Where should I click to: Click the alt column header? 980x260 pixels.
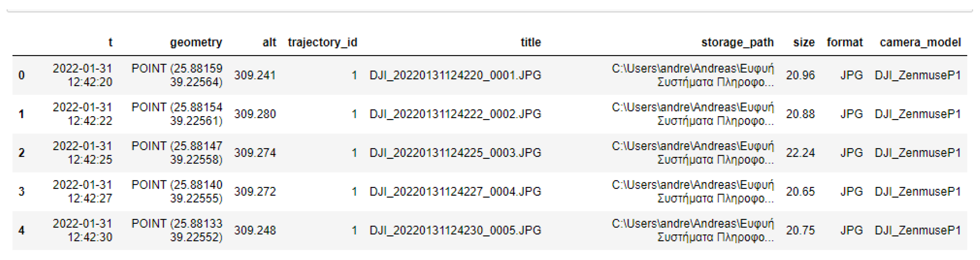(x=269, y=42)
